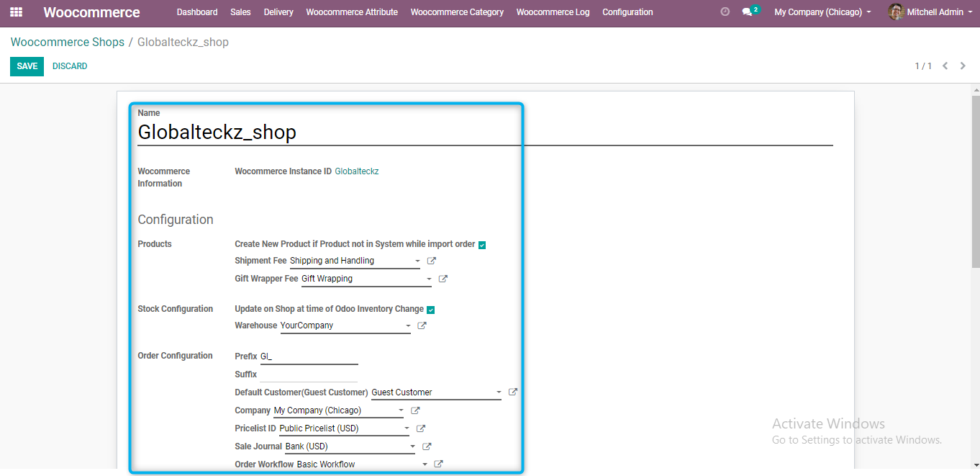Open external link for Default Customer
The image size is (980, 476).
coord(513,392)
